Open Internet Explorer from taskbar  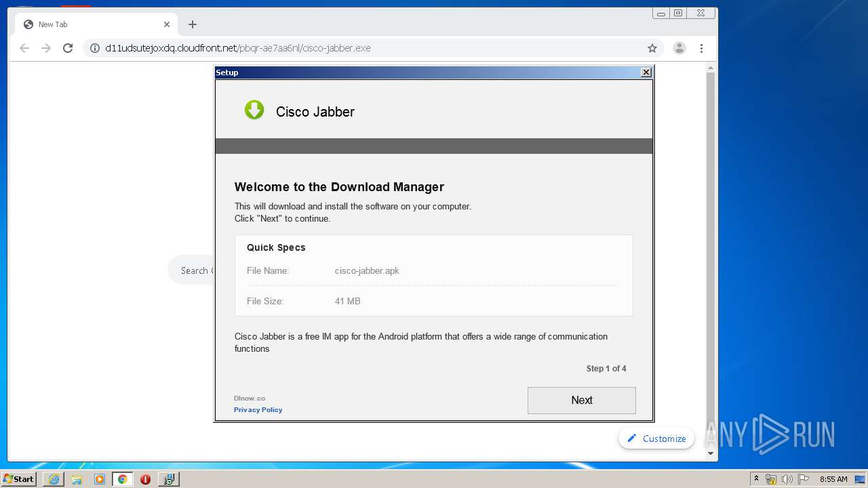(x=54, y=479)
